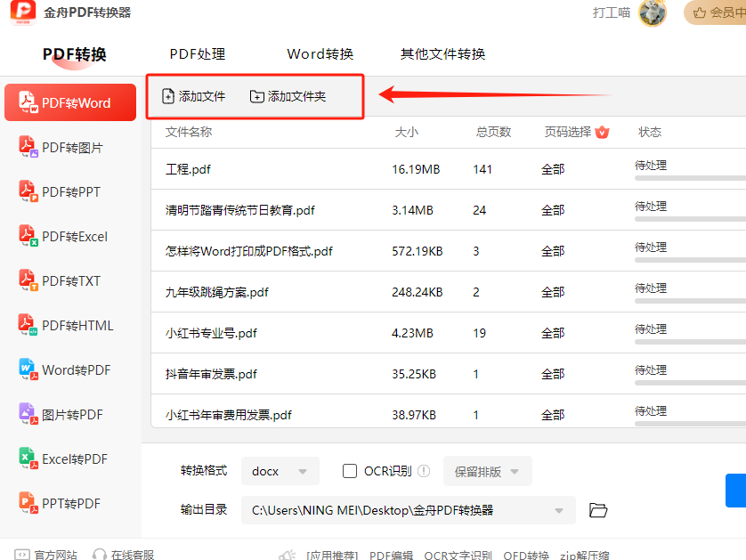
Task: Select the PDF转TXT sidebar icon
Action: point(28,280)
